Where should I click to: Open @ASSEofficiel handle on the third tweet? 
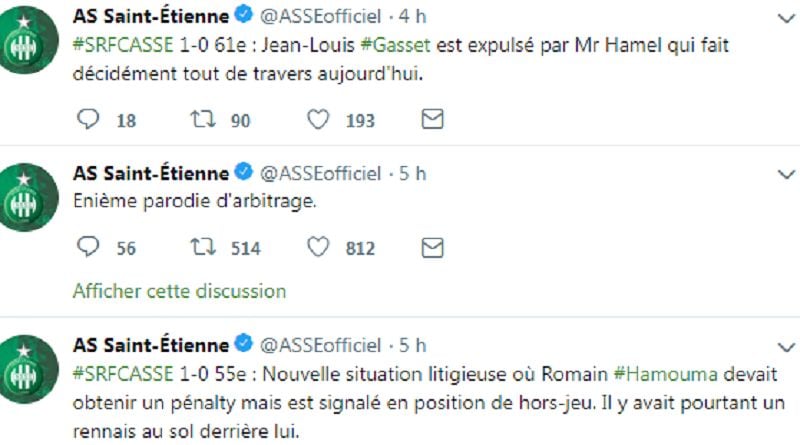tap(320, 345)
